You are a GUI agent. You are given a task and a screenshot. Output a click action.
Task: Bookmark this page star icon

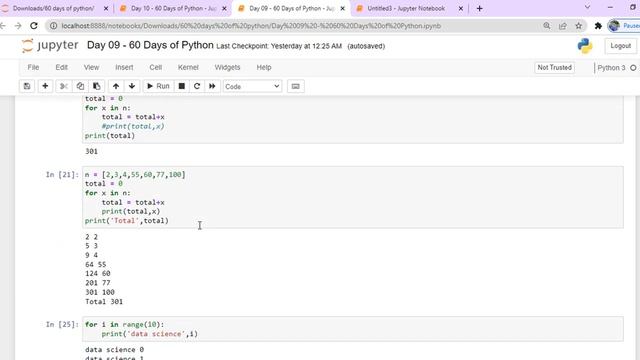pos(579,26)
